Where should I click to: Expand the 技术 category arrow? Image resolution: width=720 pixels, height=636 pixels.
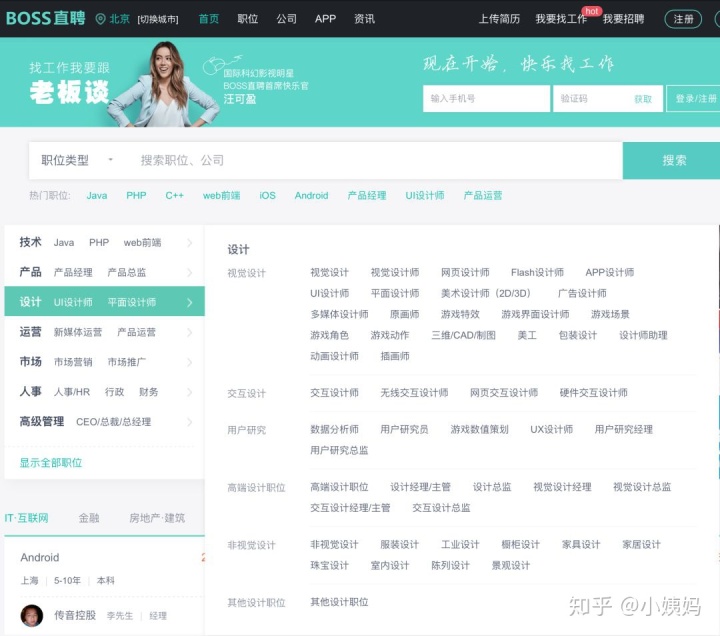(x=190, y=242)
